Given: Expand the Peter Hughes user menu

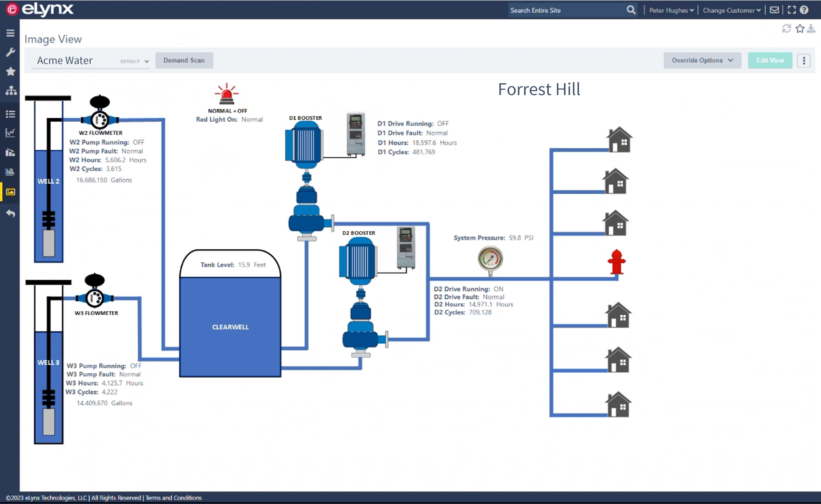Looking at the screenshot, I should tap(671, 10).
